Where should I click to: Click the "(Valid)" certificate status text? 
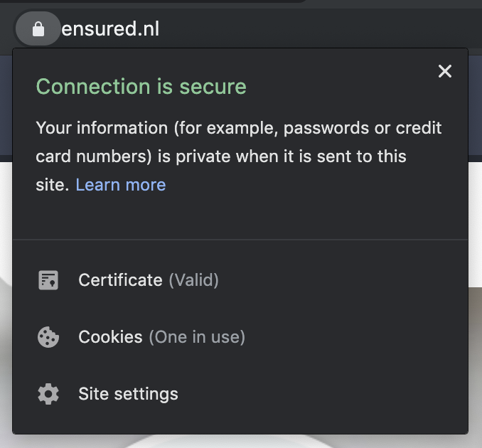193,280
